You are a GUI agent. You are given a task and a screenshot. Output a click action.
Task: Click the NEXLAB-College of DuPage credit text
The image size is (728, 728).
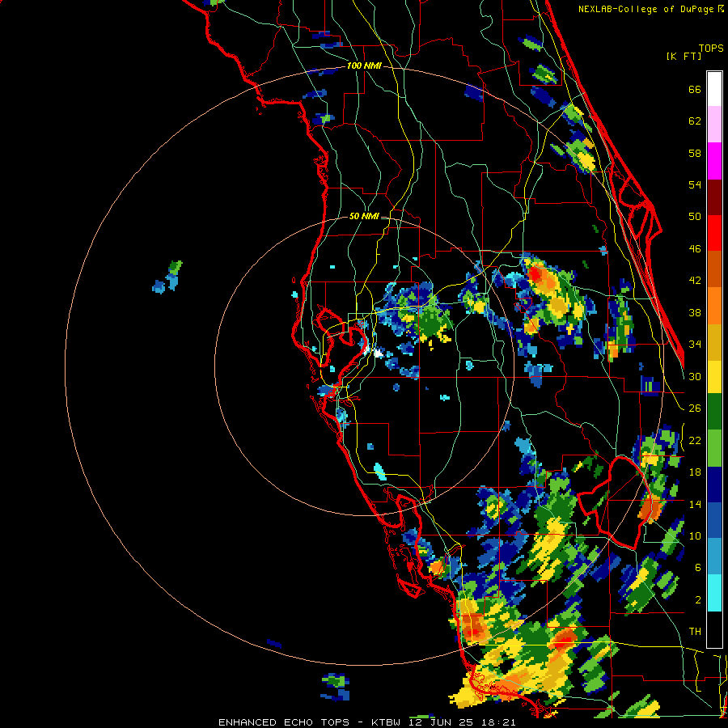click(645, 9)
